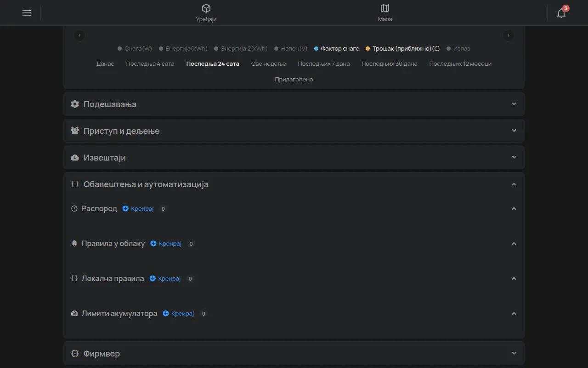Click Креирај next to Правила у облаку

(166, 243)
